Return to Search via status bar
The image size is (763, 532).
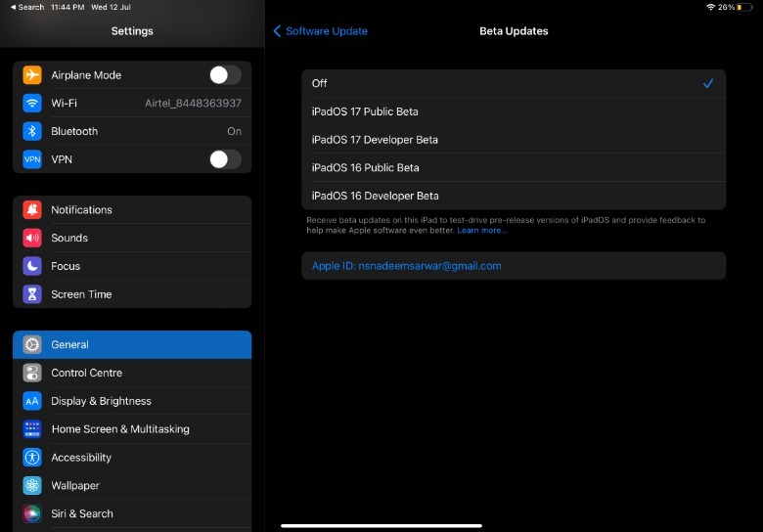[x=27, y=7]
